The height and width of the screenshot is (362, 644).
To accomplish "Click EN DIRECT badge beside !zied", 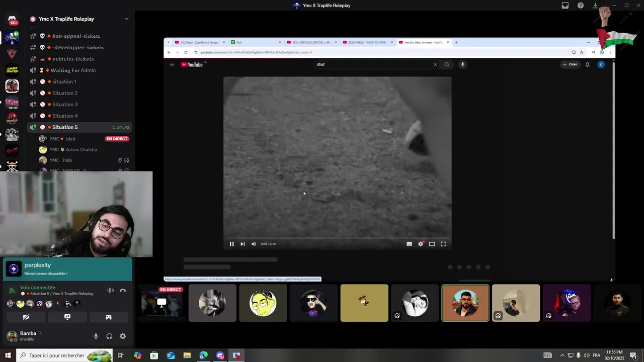I will click(117, 139).
